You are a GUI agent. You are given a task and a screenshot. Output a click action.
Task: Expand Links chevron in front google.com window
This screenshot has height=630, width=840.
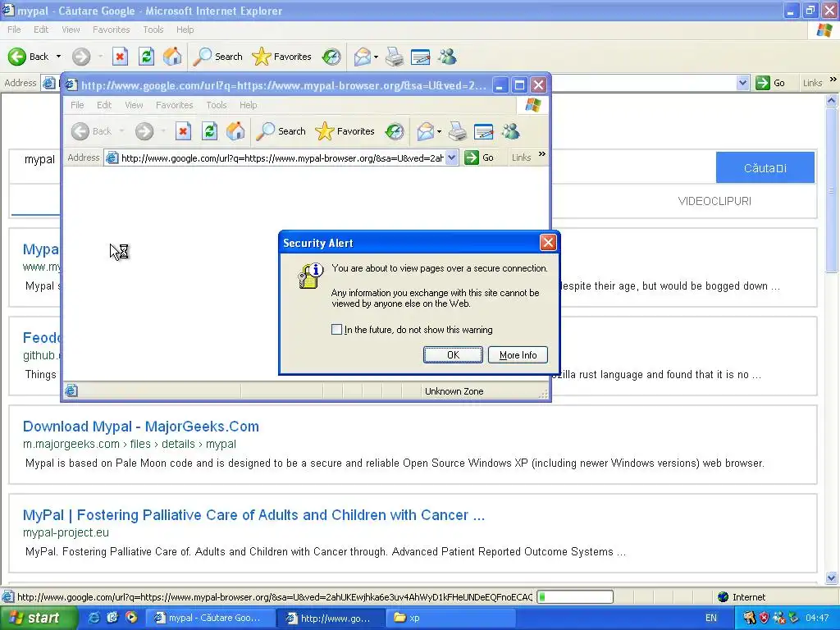pos(542,154)
